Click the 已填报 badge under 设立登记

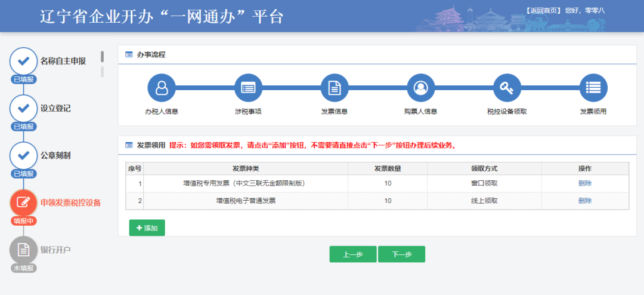coord(23,127)
